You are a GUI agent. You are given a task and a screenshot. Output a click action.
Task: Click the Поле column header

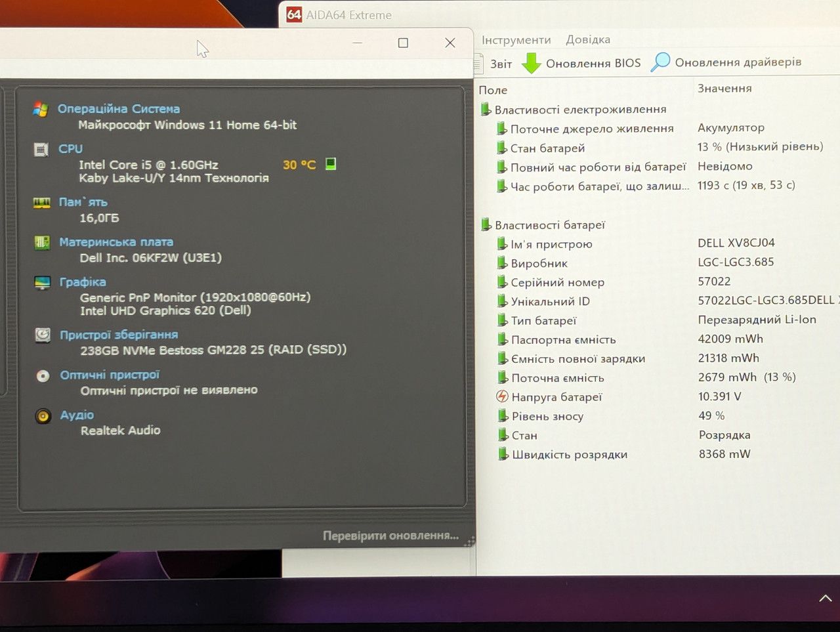pyautogui.click(x=493, y=90)
